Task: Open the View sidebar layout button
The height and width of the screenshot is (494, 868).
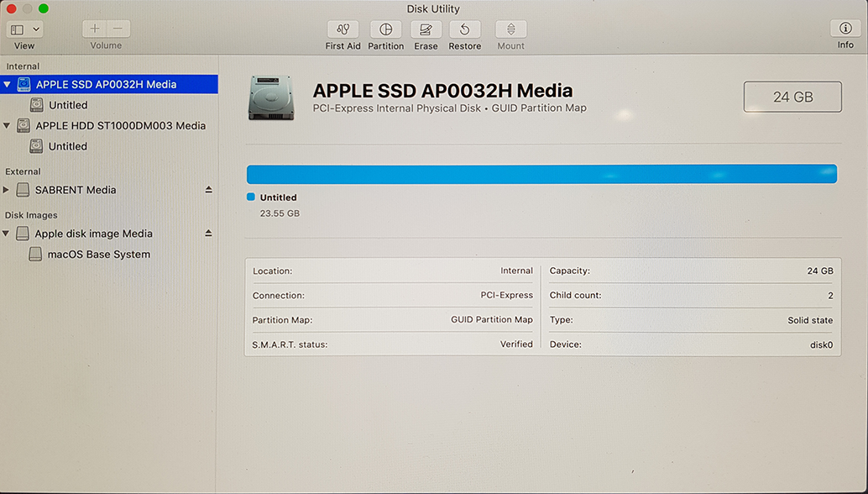Action: (x=17, y=29)
